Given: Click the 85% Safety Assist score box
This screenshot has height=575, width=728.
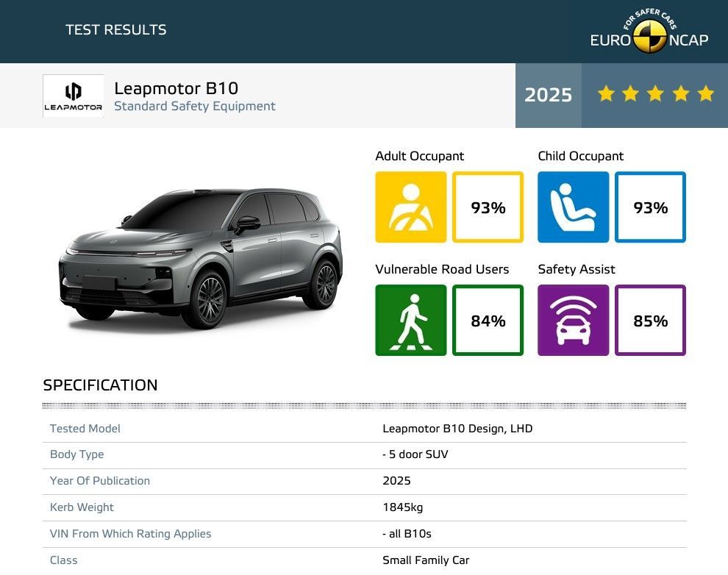Looking at the screenshot, I should pyautogui.click(x=651, y=320).
